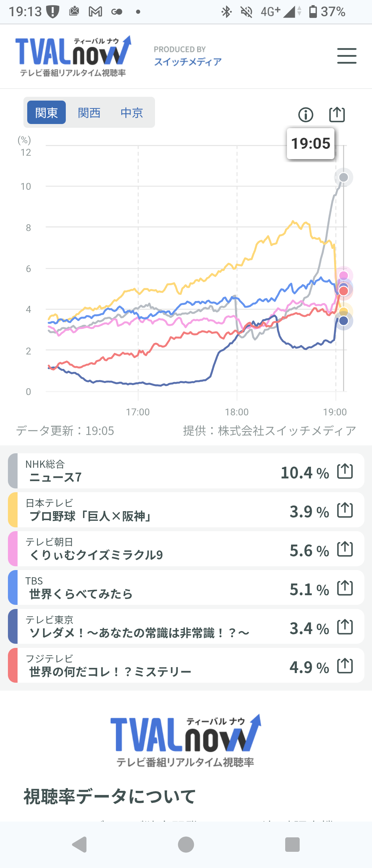Open the chart info icon

[x=306, y=115]
